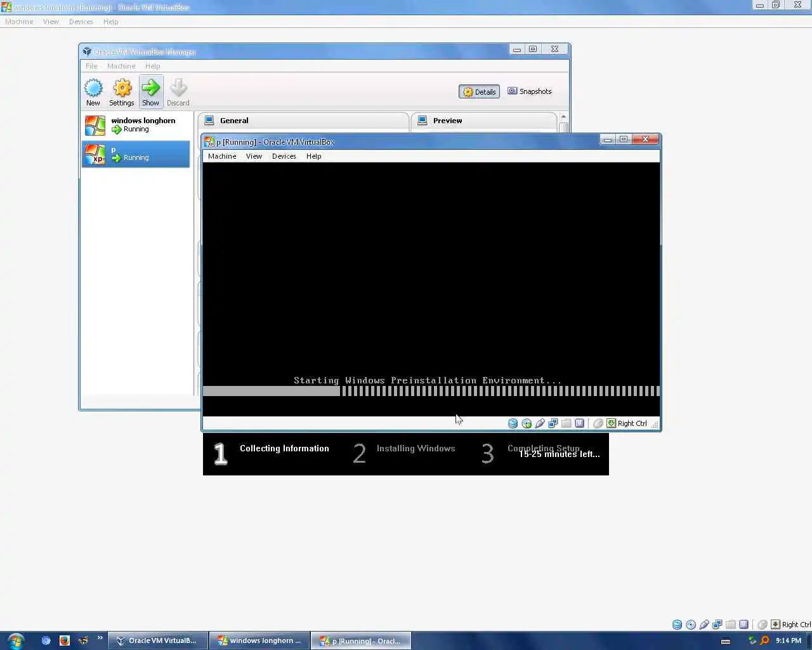Open Settings in VirtualBox Manager toolbar
The height and width of the screenshot is (650, 812).
pyautogui.click(x=122, y=92)
